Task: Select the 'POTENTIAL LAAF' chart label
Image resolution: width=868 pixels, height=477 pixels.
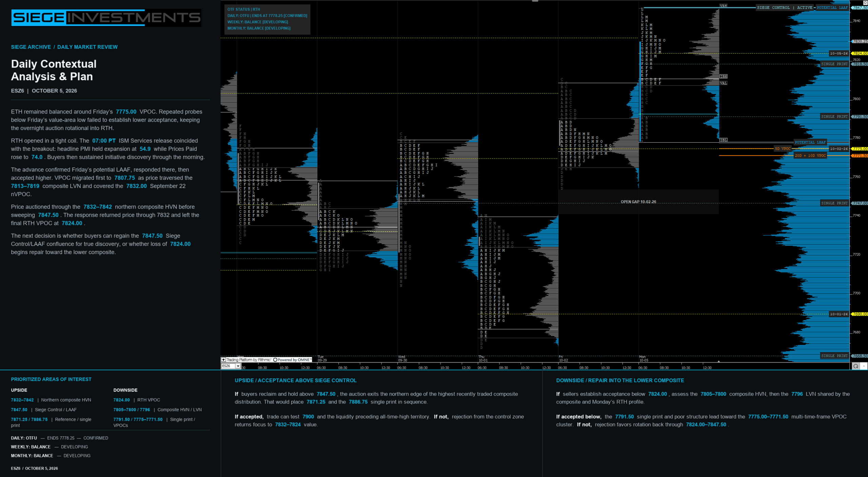Action: (x=832, y=7)
